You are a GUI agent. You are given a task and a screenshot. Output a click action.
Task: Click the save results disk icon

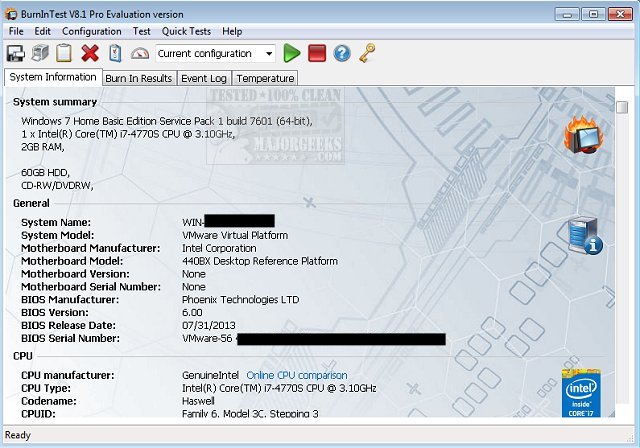[x=16, y=53]
